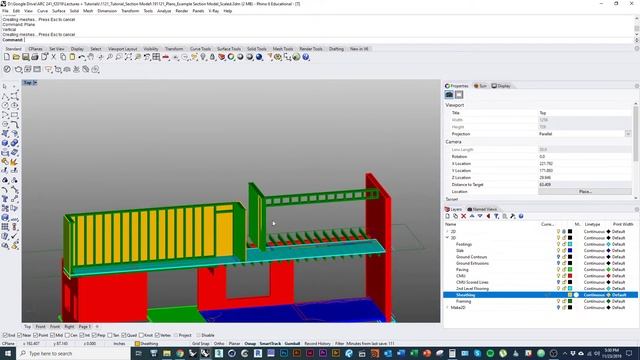Open the Layers panel gear options menu

(637, 209)
